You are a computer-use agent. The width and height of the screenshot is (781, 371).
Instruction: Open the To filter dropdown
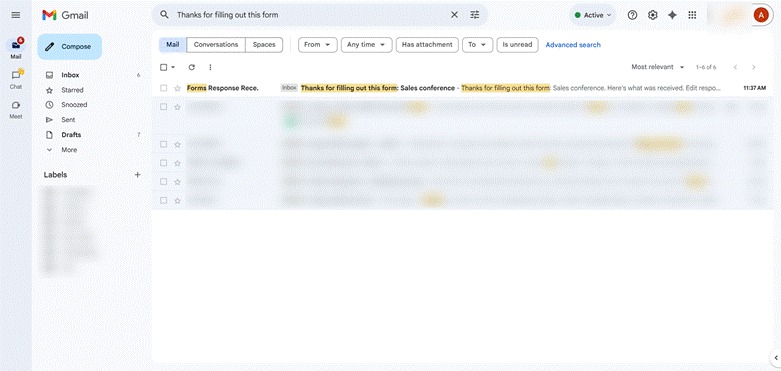tap(478, 45)
